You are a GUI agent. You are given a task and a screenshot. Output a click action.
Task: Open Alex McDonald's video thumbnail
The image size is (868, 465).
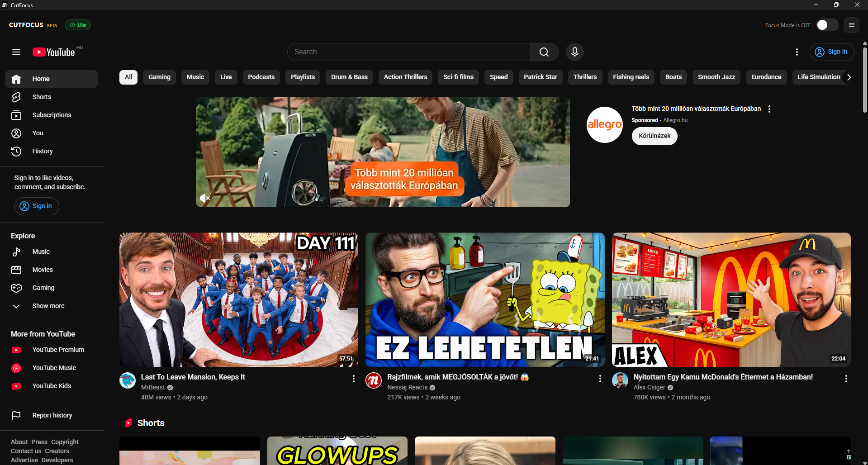731,300
